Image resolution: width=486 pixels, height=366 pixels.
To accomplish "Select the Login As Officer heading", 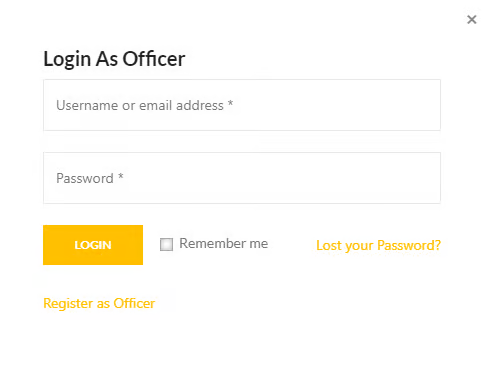I will (114, 59).
